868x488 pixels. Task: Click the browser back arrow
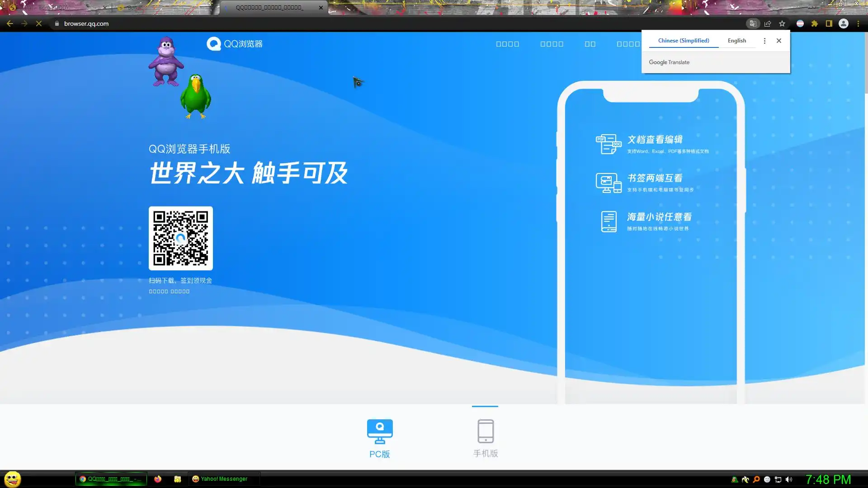pos(10,23)
